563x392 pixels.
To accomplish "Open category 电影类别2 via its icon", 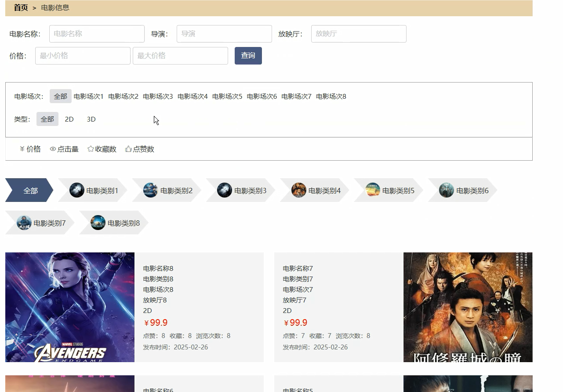I will [150, 190].
